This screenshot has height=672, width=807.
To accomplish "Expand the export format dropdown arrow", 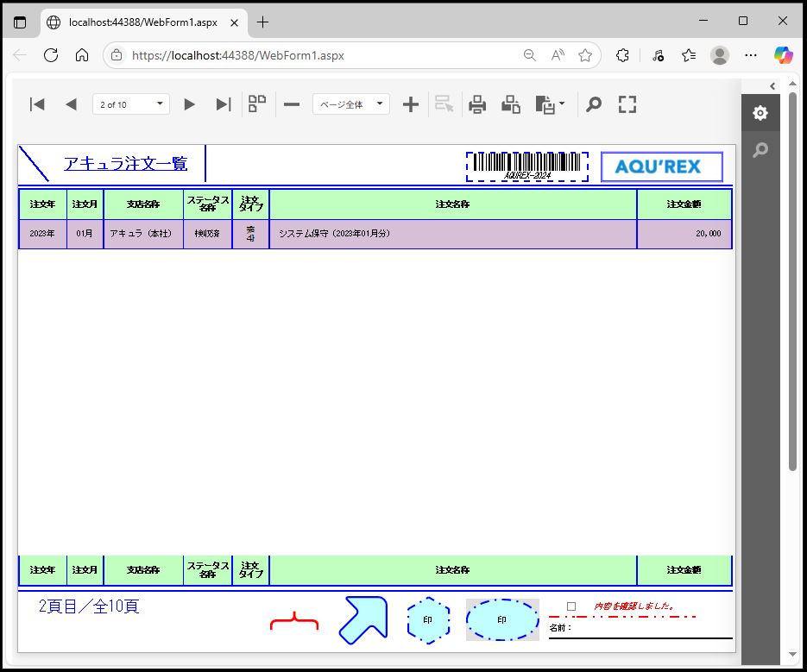I will click(x=563, y=104).
